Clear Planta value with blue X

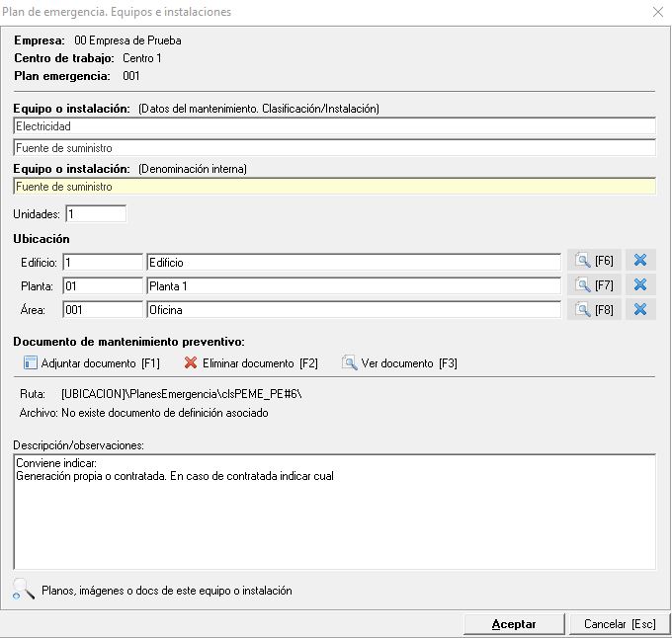[x=640, y=285]
